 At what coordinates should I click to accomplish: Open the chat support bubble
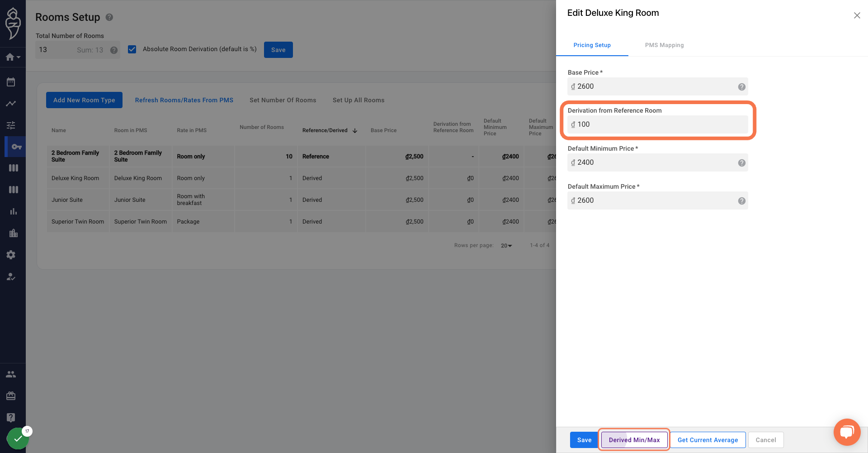tap(847, 432)
